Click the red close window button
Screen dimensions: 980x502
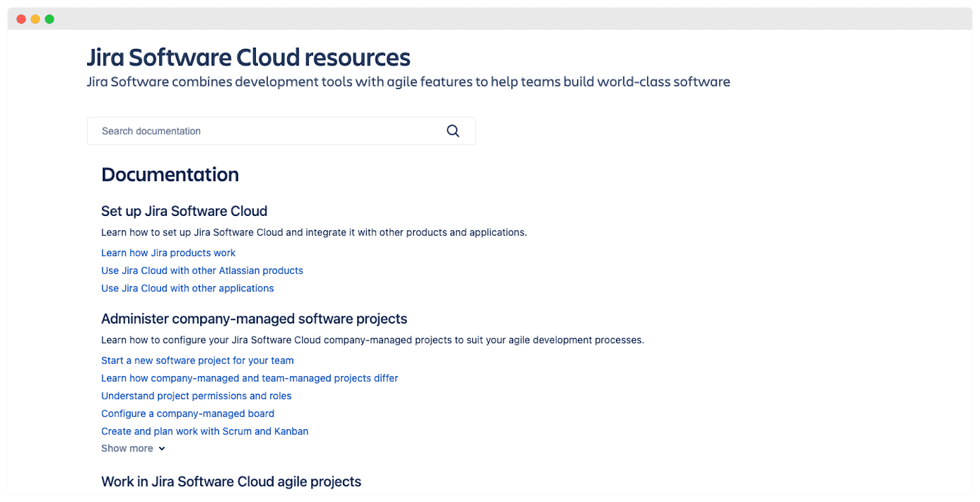21,19
